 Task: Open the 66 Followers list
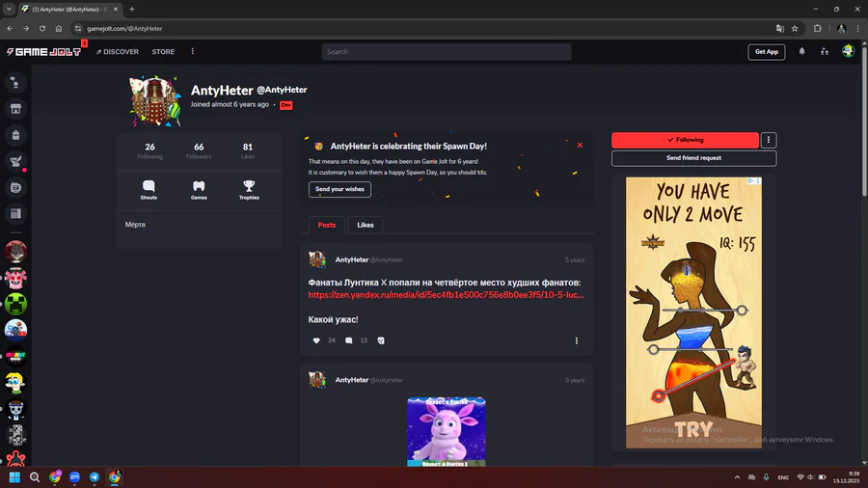(199, 150)
